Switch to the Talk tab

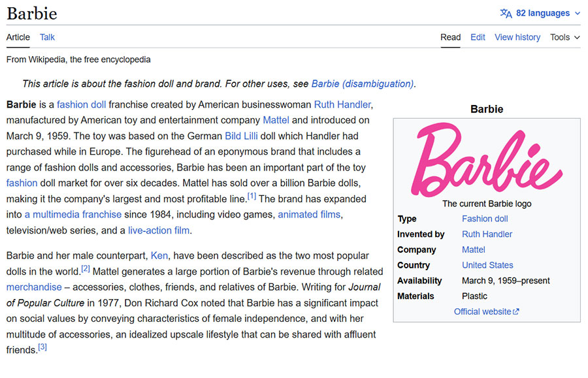(x=47, y=37)
